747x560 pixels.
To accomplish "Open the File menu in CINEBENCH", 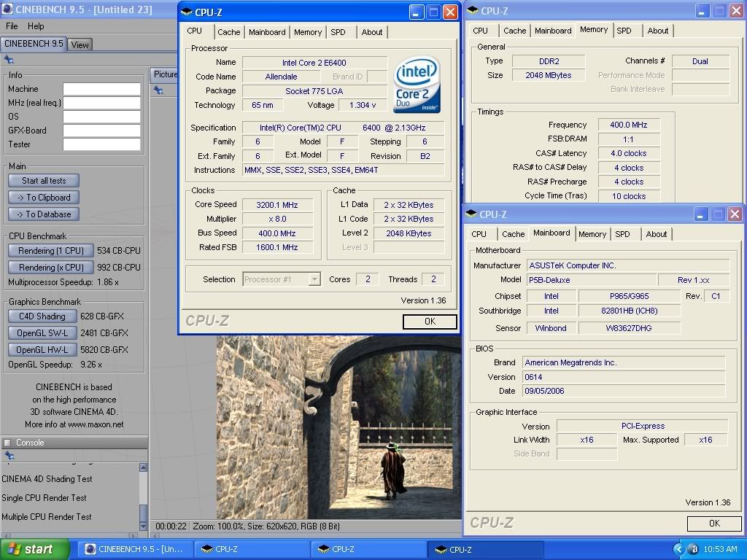I will [12, 26].
